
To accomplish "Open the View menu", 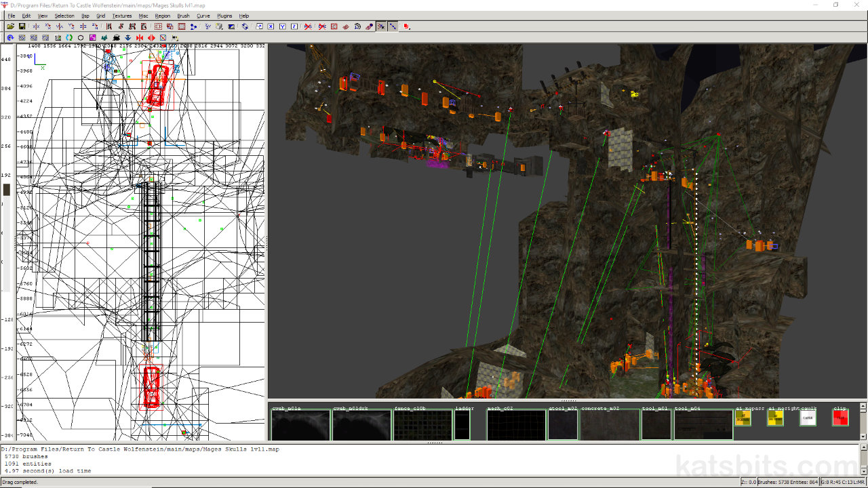I will pos(43,16).
